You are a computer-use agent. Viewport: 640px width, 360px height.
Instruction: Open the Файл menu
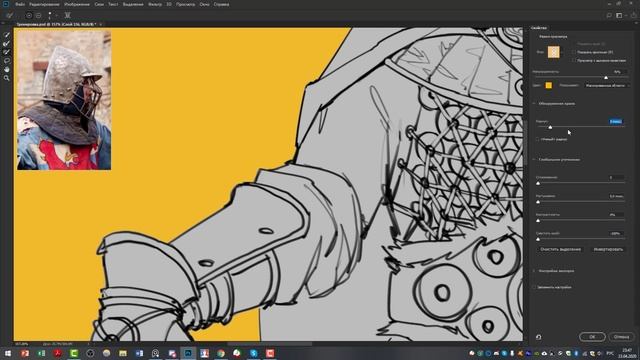20,4
